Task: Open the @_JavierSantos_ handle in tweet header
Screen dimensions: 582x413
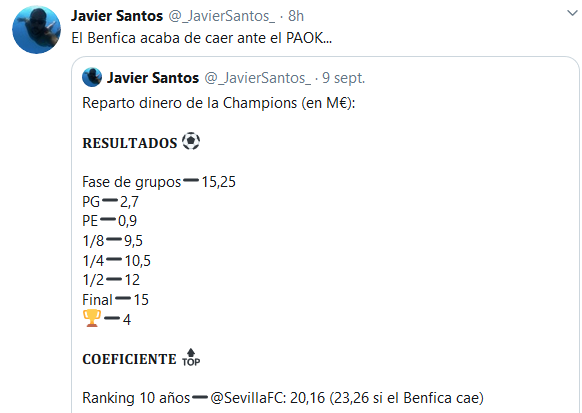Action: coord(222,16)
